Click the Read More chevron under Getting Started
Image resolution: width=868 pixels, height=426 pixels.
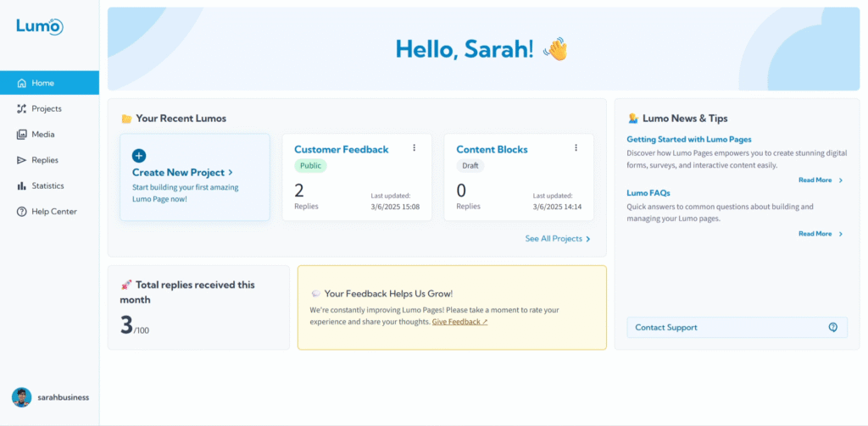[840, 180]
